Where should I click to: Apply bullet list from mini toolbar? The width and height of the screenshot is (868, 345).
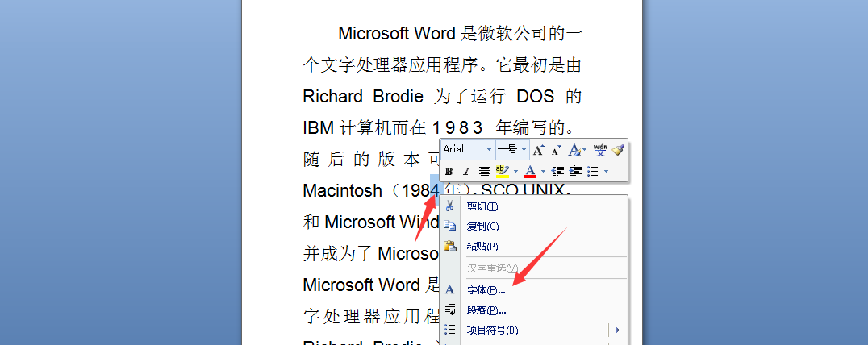pyautogui.click(x=592, y=172)
